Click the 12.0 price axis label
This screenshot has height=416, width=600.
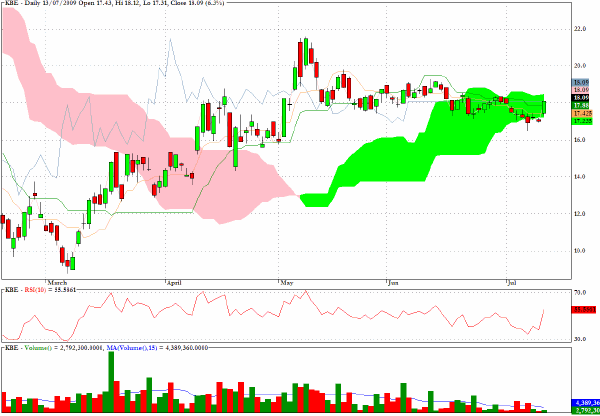[x=579, y=214]
